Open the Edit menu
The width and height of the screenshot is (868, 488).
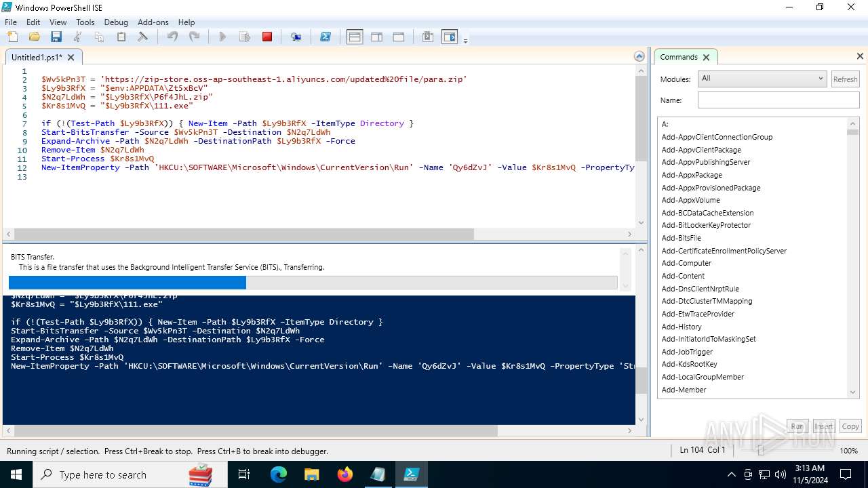point(33,22)
